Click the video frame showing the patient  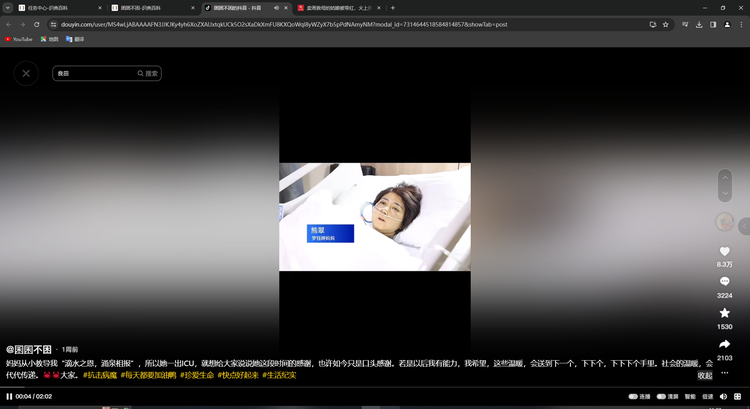click(x=375, y=217)
